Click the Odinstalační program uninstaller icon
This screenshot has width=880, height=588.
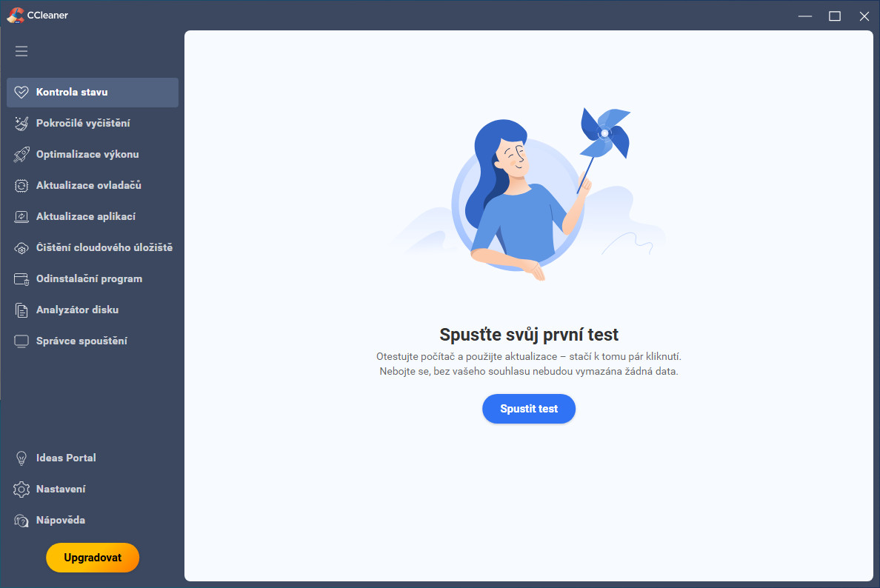pos(21,279)
